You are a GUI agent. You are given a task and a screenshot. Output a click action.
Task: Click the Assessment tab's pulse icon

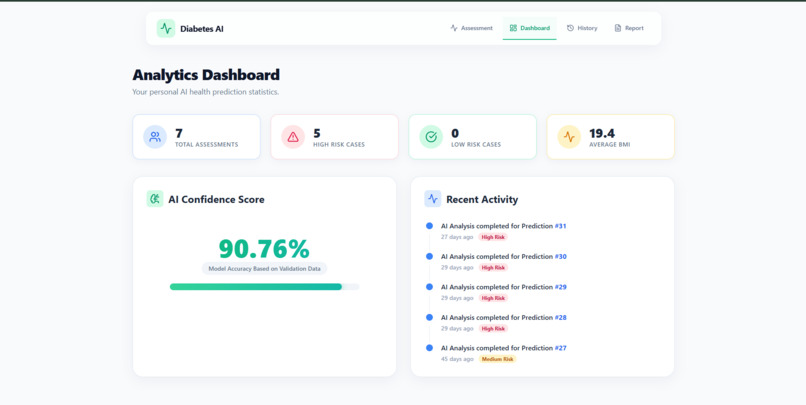point(454,28)
